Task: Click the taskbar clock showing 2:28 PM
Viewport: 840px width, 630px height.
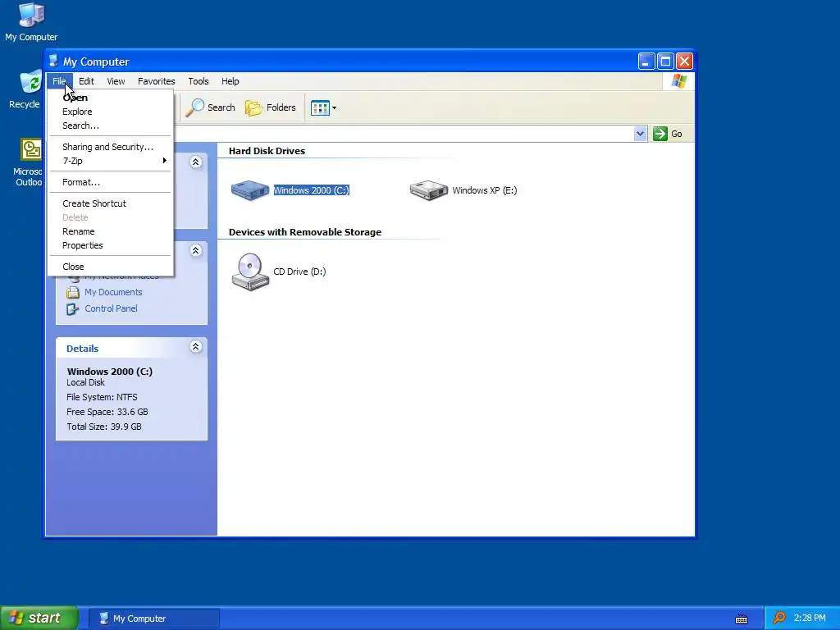Action: click(x=810, y=619)
